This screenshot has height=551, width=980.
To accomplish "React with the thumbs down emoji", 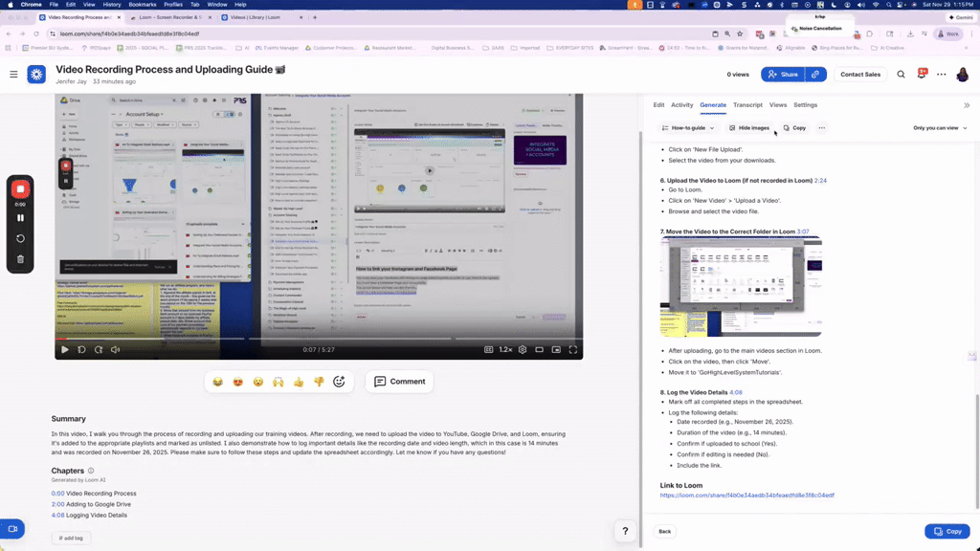I will click(319, 382).
